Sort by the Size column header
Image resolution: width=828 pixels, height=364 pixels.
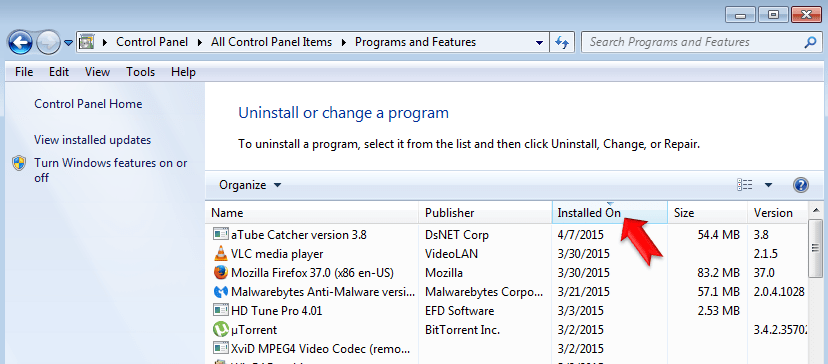pyautogui.click(x=708, y=213)
